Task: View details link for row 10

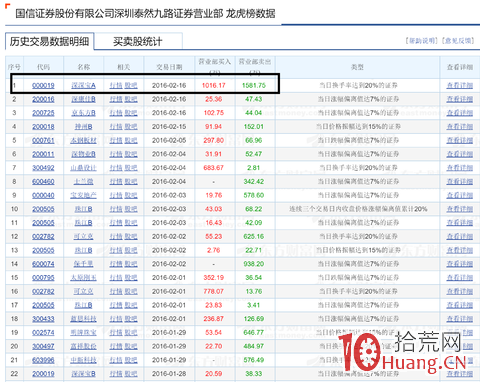Action: click(x=460, y=209)
